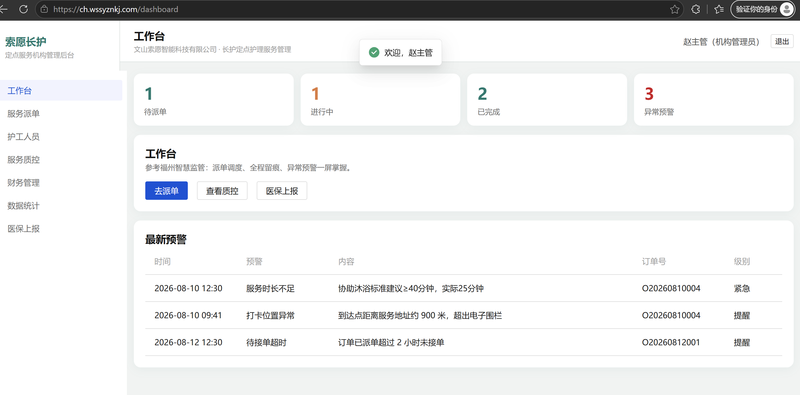Click content 到达点距离服务地址约 900 米 cell
This screenshot has height=395, width=800.
pos(420,315)
